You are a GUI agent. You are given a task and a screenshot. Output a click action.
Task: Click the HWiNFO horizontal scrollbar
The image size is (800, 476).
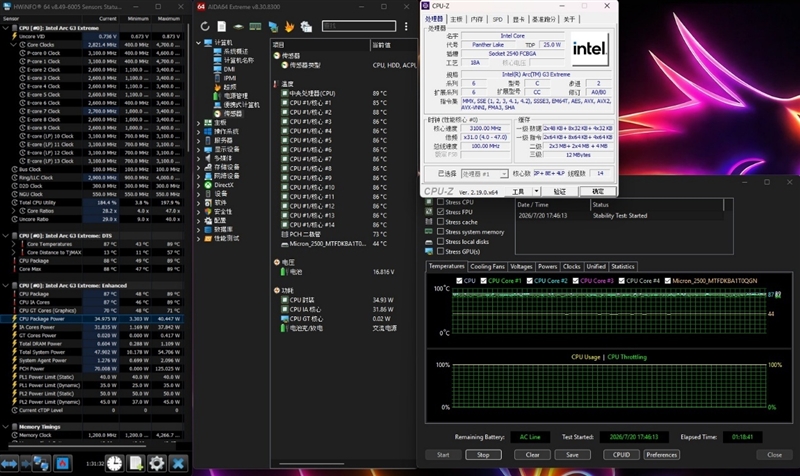(x=77, y=446)
